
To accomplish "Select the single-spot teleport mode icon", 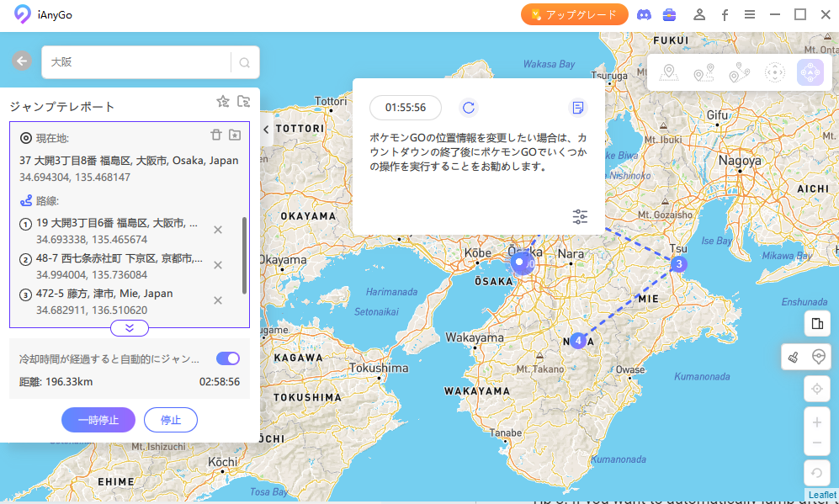I will [x=669, y=72].
